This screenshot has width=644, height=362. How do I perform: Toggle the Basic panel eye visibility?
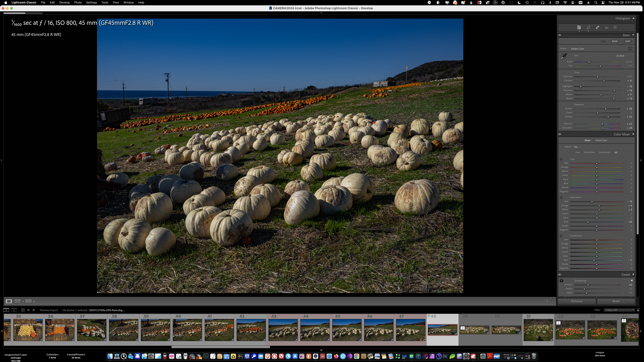560,35
